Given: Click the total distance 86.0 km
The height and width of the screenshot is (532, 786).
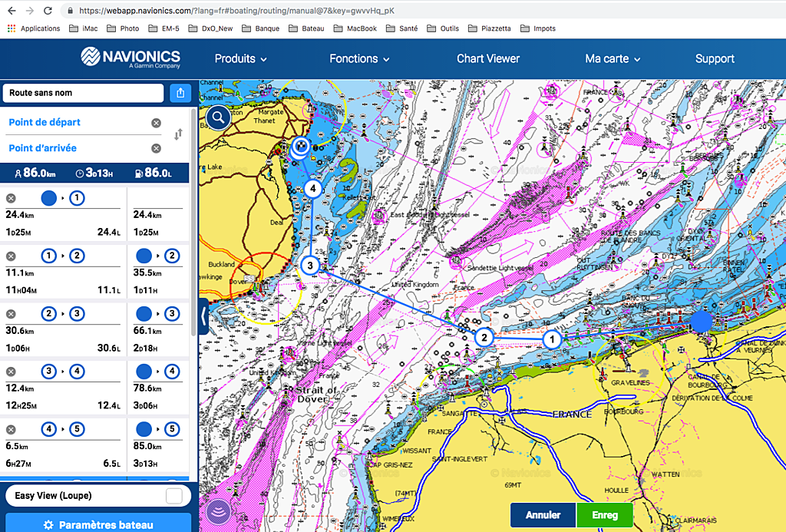Looking at the screenshot, I should click(x=35, y=173).
